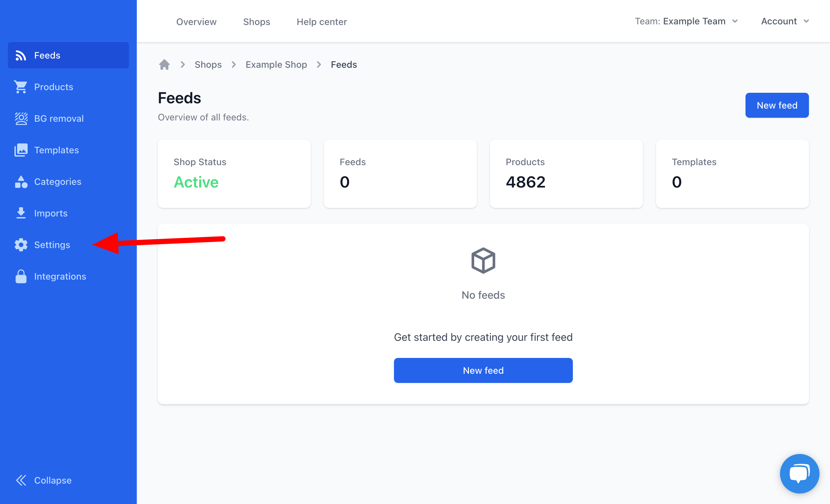Toggle the Shop Status active indicator
Screen dimensions: 830x504
click(196, 182)
